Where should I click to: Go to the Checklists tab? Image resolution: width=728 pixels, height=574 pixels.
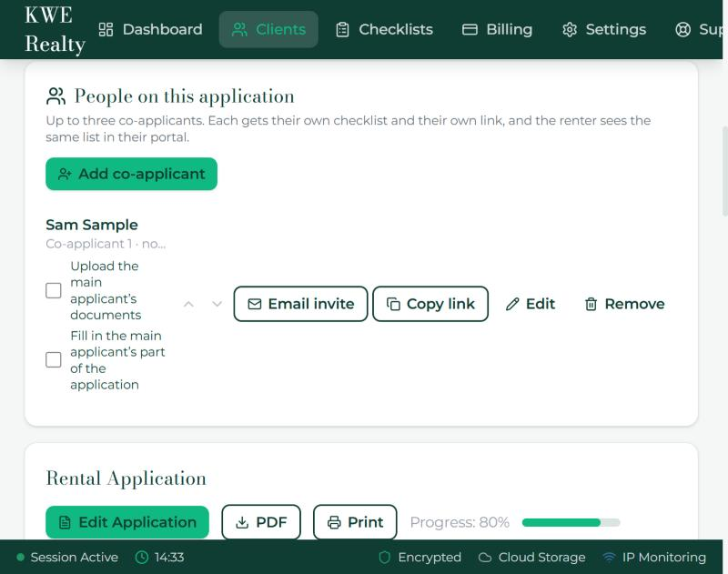pos(384,29)
